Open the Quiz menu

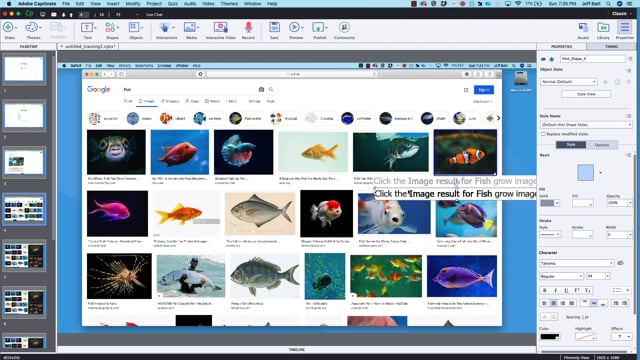[x=173, y=4]
